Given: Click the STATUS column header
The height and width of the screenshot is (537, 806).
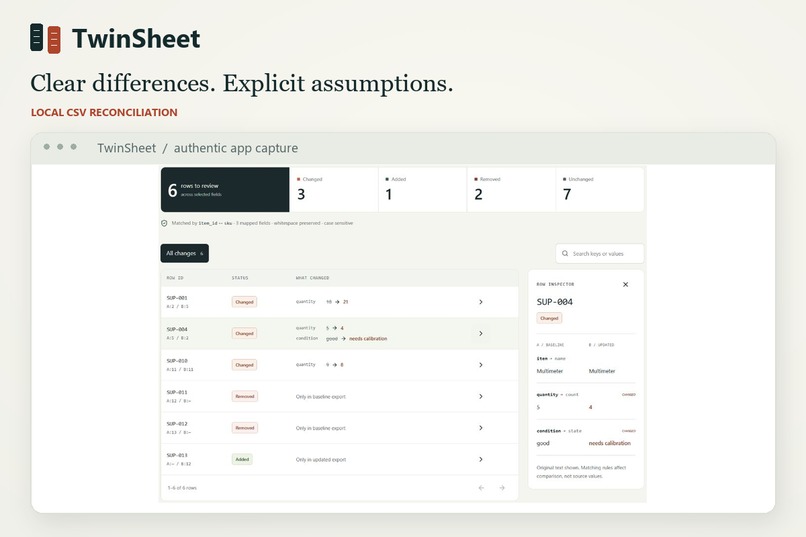Looking at the screenshot, I should coord(240,278).
